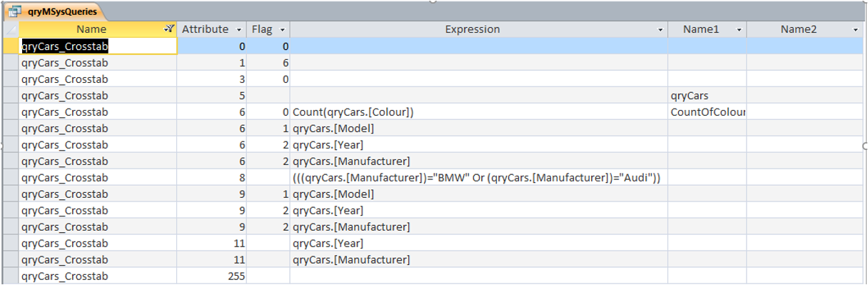Select the Flag column header

point(268,29)
